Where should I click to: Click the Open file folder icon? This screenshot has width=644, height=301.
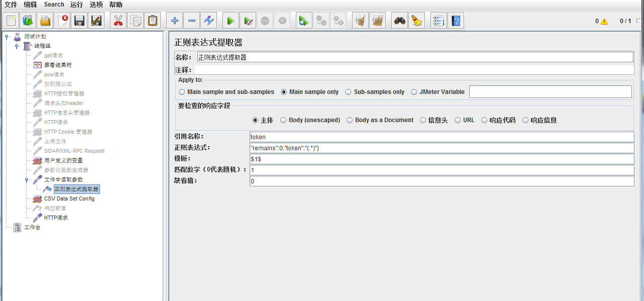pyautogui.click(x=45, y=21)
